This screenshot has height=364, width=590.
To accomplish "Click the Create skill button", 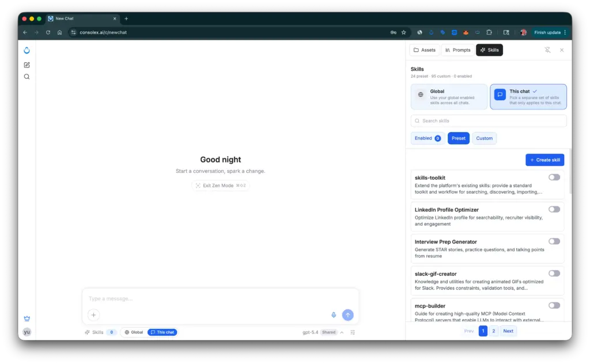I will tap(544, 160).
